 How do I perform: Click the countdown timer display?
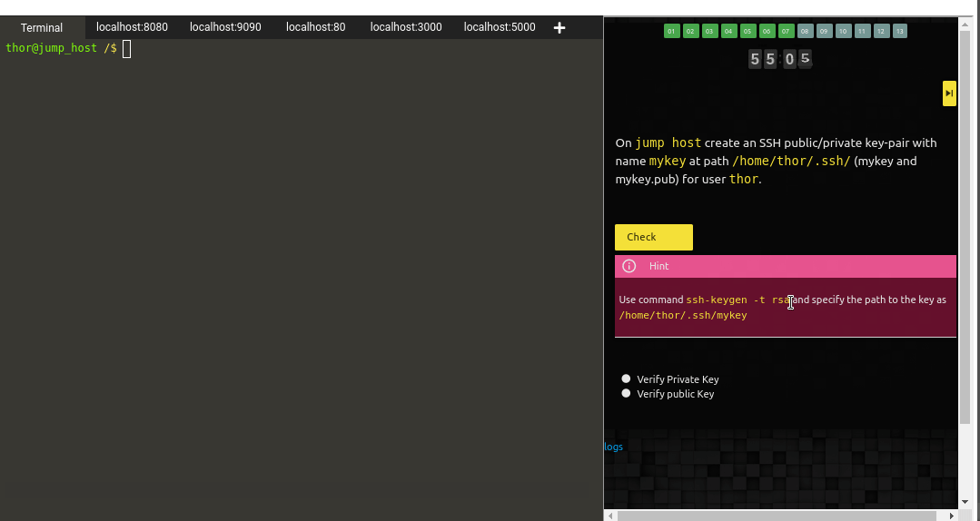click(780, 59)
